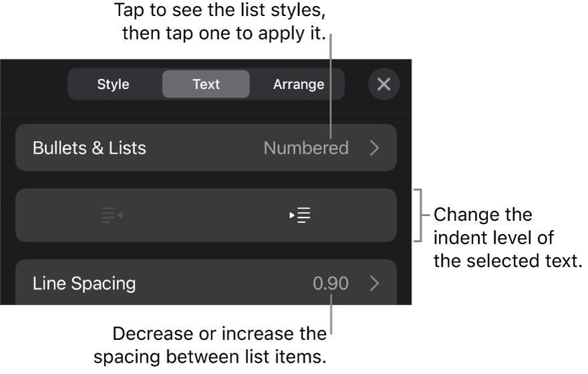
Task: Click the space between Line Spacing label and 0.90
Action: tap(224, 283)
